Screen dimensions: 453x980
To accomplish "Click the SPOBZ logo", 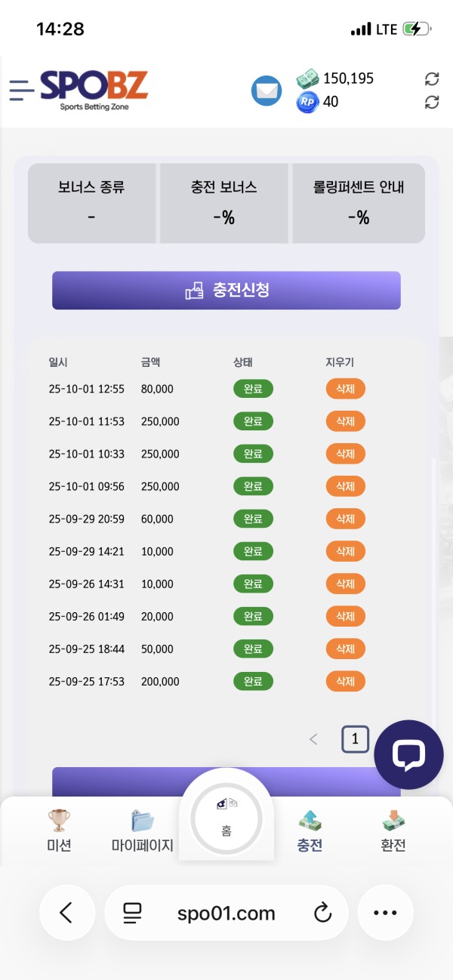I will point(94,89).
